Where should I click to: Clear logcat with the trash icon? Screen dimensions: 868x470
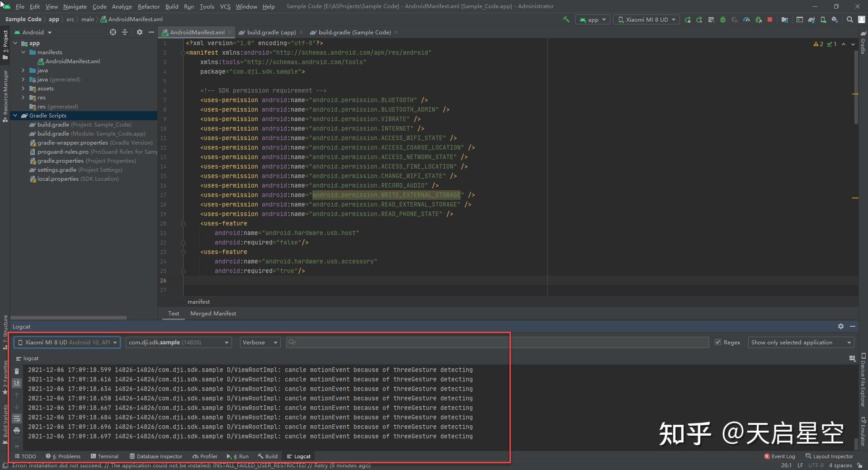[x=17, y=371]
